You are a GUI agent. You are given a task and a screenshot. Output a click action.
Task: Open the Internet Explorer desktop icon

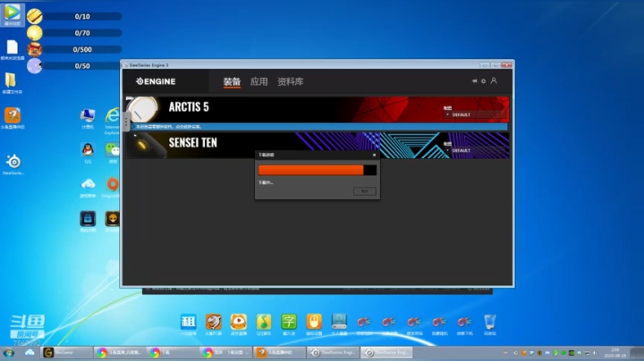pyautogui.click(x=112, y=121)
